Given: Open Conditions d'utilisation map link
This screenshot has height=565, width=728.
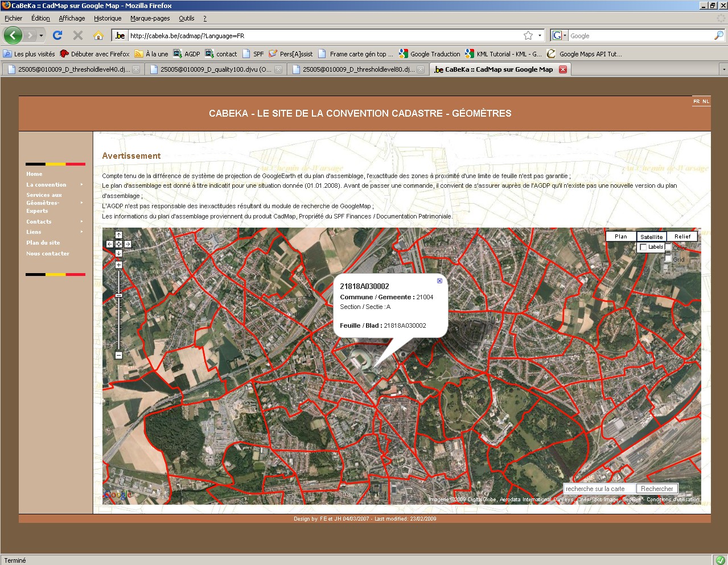Looking at the screenshot, I should (x=673, y=500).
